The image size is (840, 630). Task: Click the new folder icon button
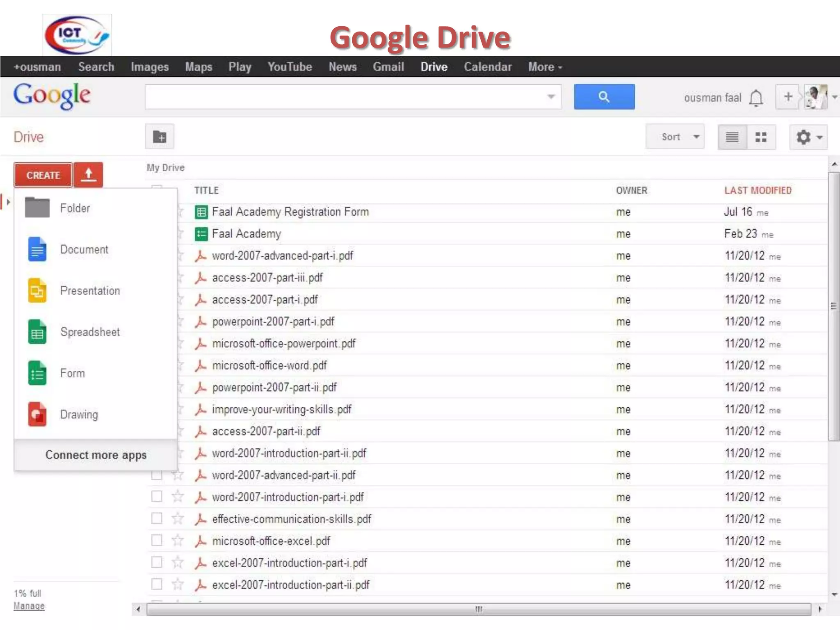tap(160, 137)
